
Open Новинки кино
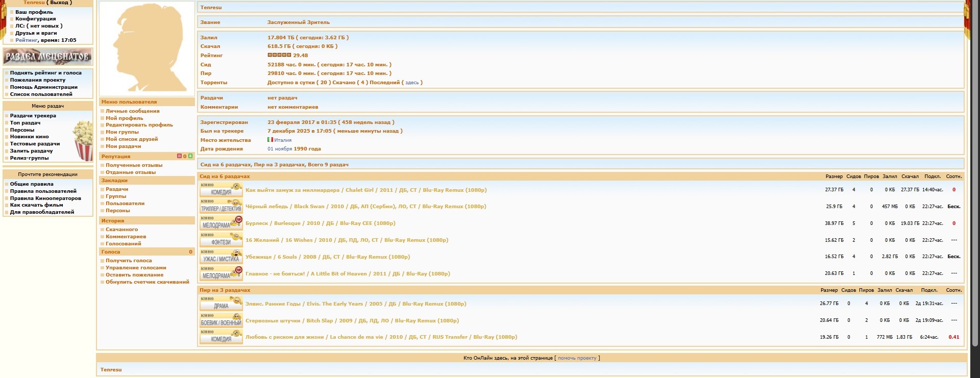pos(30,137)
